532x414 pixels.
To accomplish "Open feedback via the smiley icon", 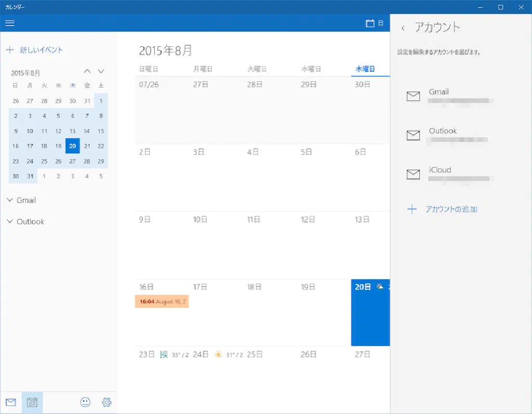I will (85, 402).
